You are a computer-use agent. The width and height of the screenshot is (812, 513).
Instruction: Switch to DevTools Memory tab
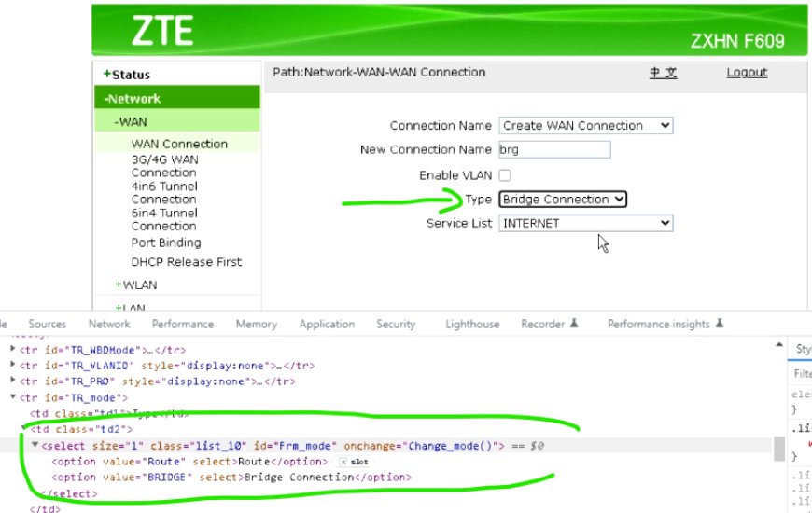(257, 324)
